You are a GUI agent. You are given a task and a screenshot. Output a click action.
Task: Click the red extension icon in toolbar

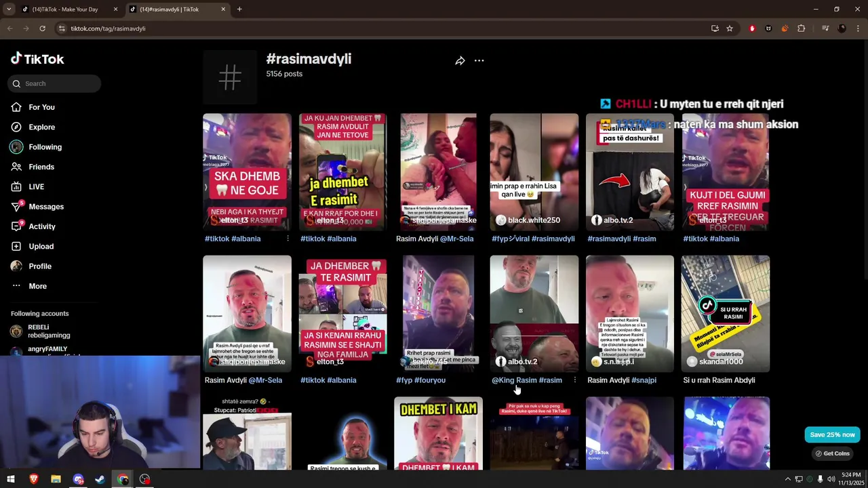[x=752, y=28]
